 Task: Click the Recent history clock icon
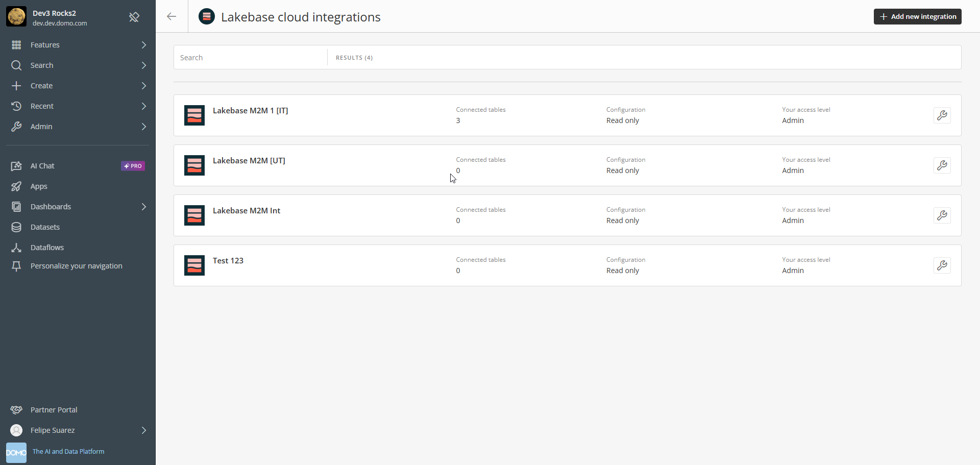(16, 106)
